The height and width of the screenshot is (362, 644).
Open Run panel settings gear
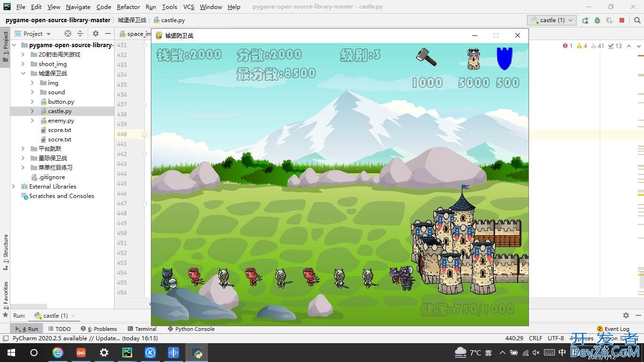point(626,315)
